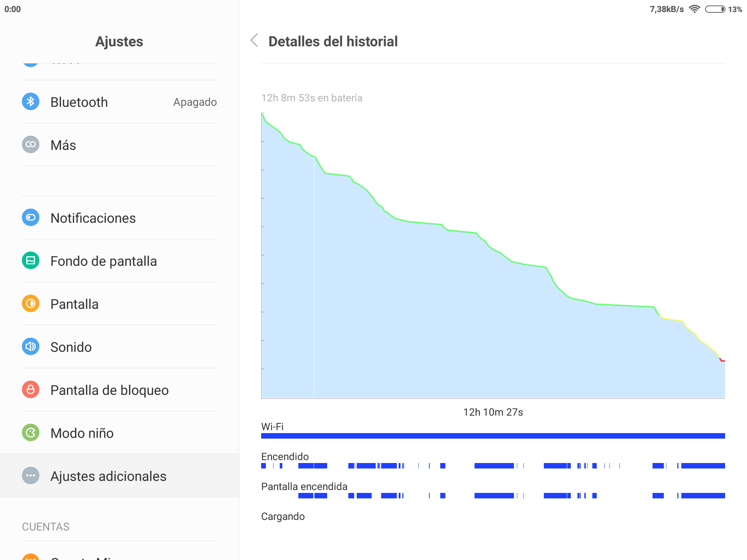Tap the Fondo de pantalla icon
This screenshot has width=747, height=560.
tap(31, 261)
